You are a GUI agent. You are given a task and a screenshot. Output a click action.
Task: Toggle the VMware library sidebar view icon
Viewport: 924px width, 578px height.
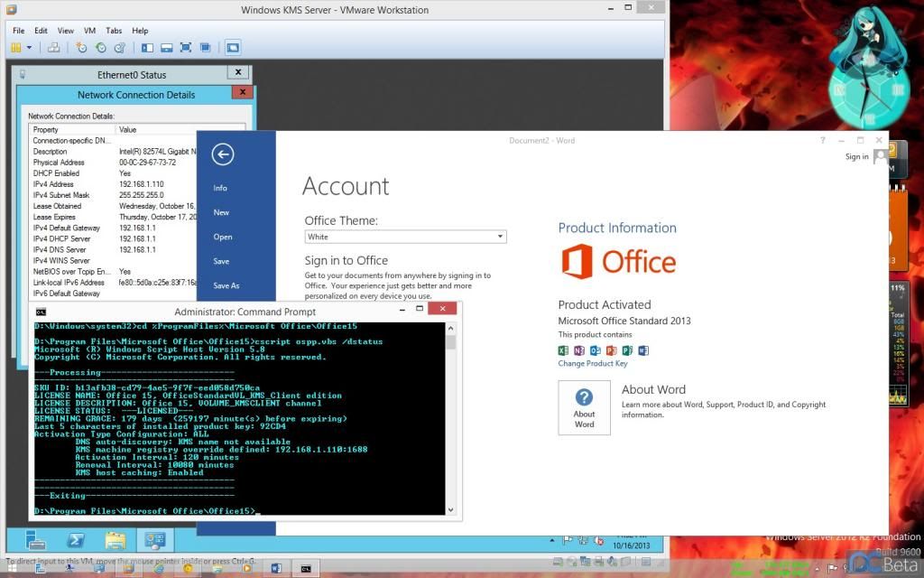tap(147, 48)
